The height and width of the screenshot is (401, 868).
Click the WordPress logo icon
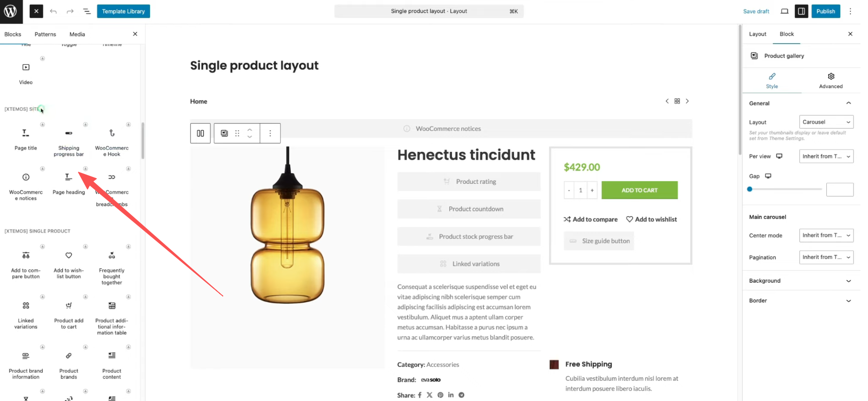click(10, 11)
